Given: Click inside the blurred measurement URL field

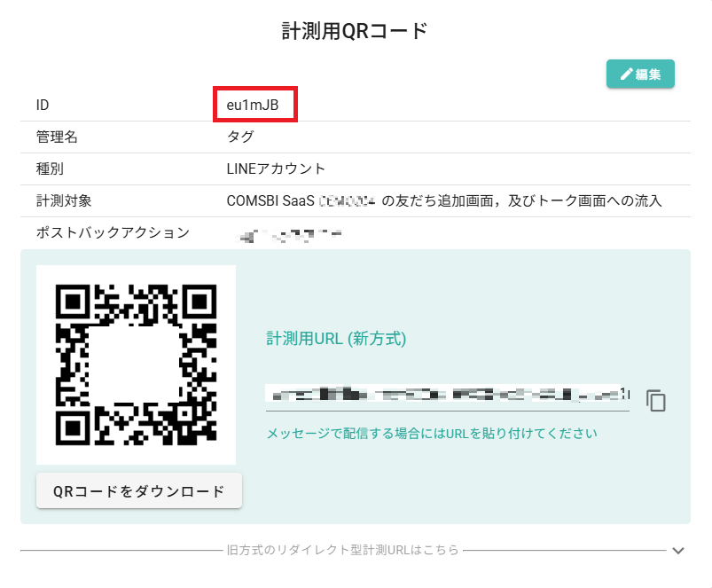Looking at the screenshot, I should click(447, 395).
